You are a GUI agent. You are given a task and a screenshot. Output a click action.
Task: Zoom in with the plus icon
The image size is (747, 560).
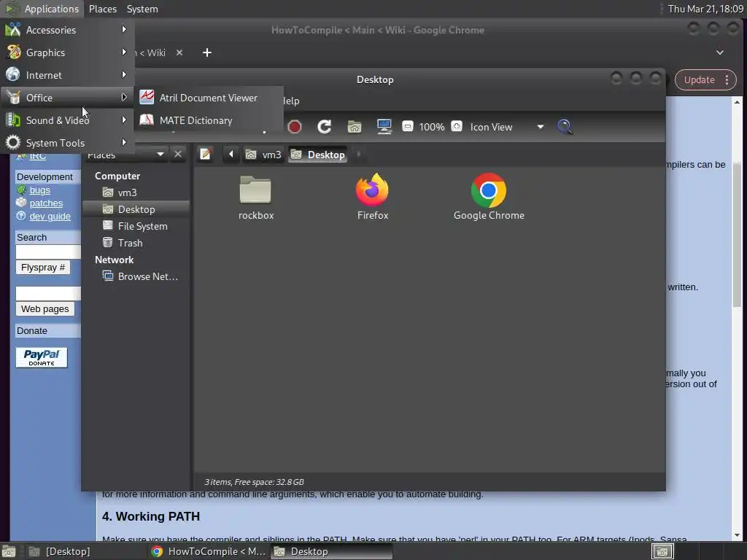457,127
